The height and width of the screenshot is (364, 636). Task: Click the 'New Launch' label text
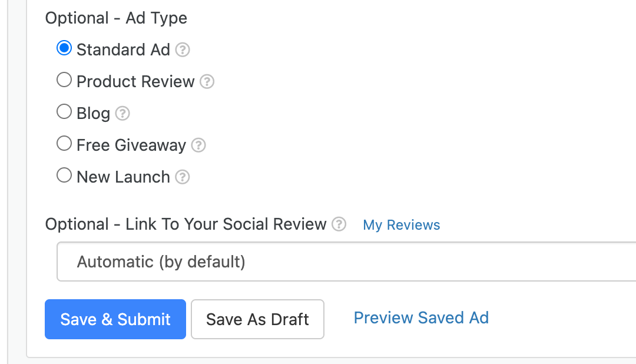pos(123,177)
